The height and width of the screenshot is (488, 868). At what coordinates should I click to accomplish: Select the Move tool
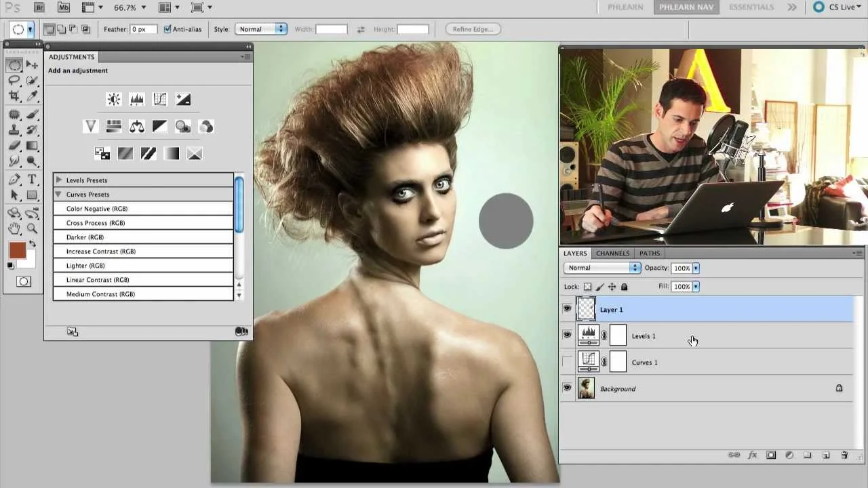(x=32, y=64)
